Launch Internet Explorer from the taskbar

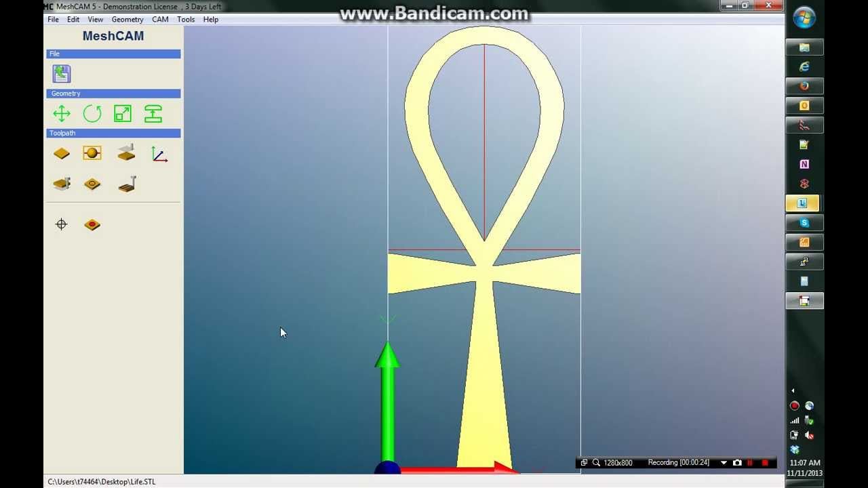point(804,66)
